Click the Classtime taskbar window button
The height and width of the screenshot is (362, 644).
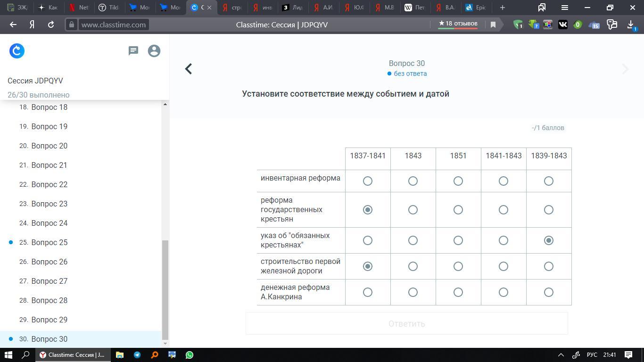pyautogui.click(x=73, y=355)
